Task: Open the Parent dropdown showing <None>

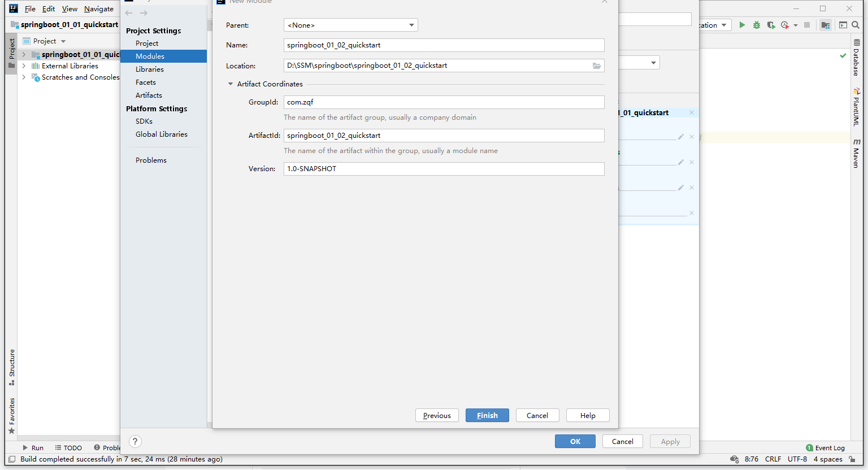Action: point(350,25)
